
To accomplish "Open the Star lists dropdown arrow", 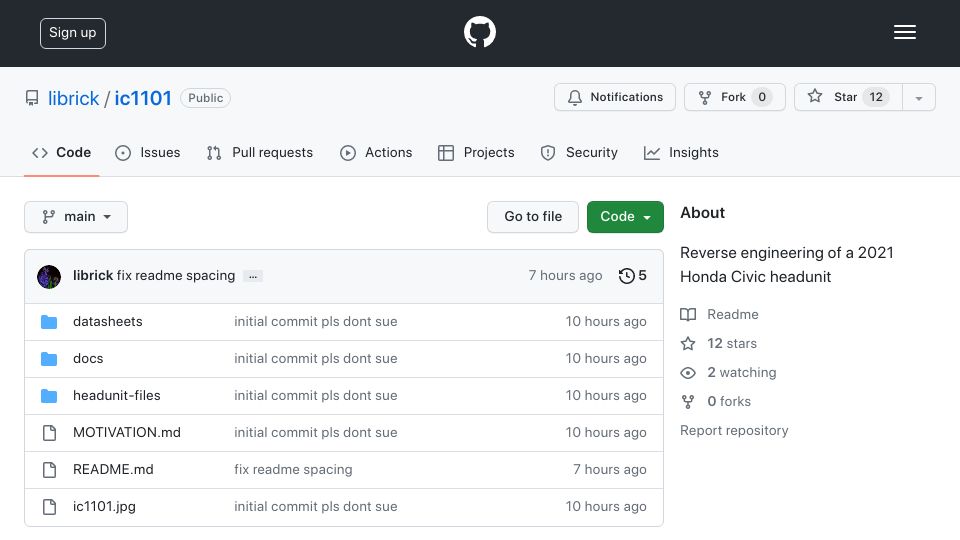I will point(918,97).
